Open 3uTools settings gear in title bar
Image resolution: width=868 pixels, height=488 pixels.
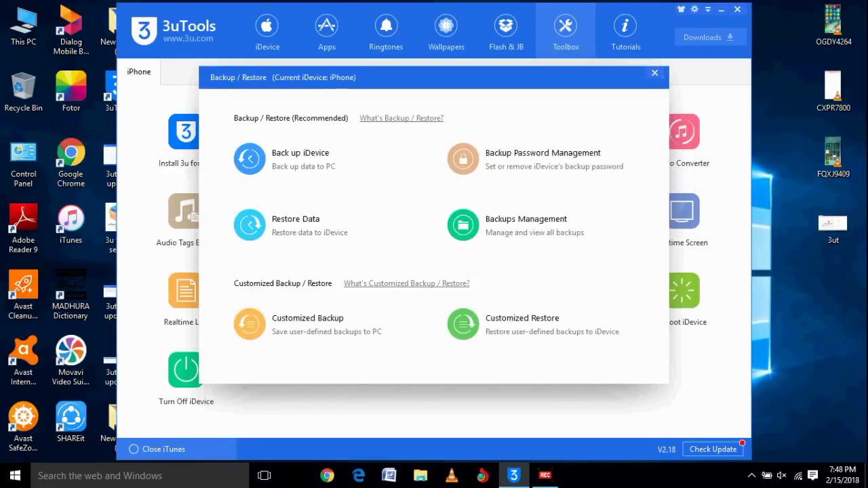(694, 9)
